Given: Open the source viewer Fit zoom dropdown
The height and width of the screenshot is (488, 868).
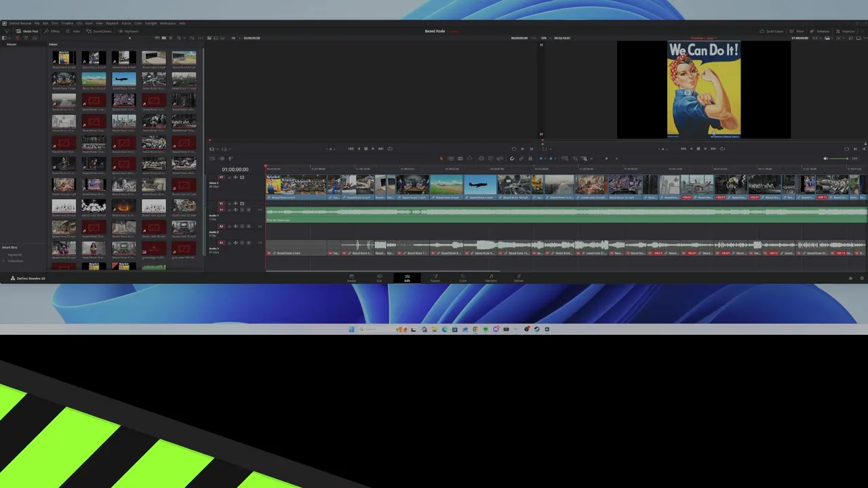Looking at the screenshot, I should pos(235,38).
